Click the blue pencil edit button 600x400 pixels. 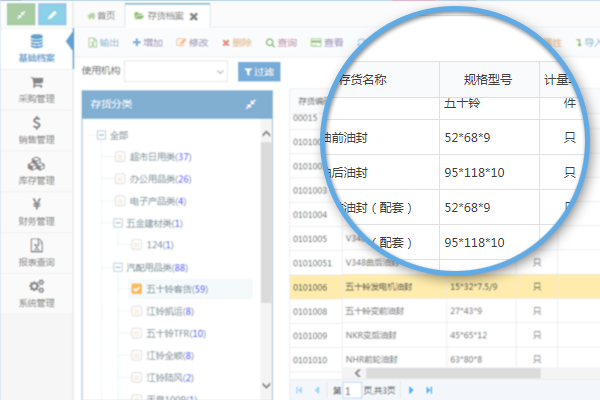coord(53,15)
